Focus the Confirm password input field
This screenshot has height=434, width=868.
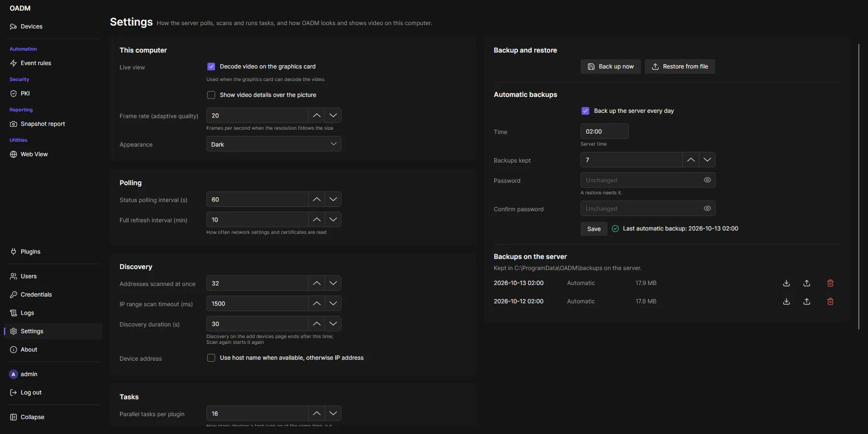tap(648, 208)
